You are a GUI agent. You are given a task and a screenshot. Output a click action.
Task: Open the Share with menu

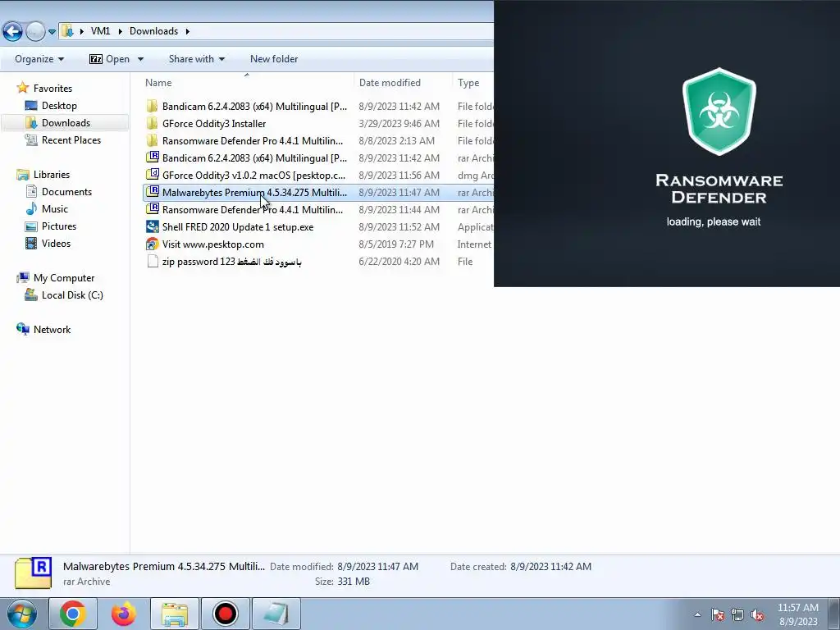[x=197, y=59]
